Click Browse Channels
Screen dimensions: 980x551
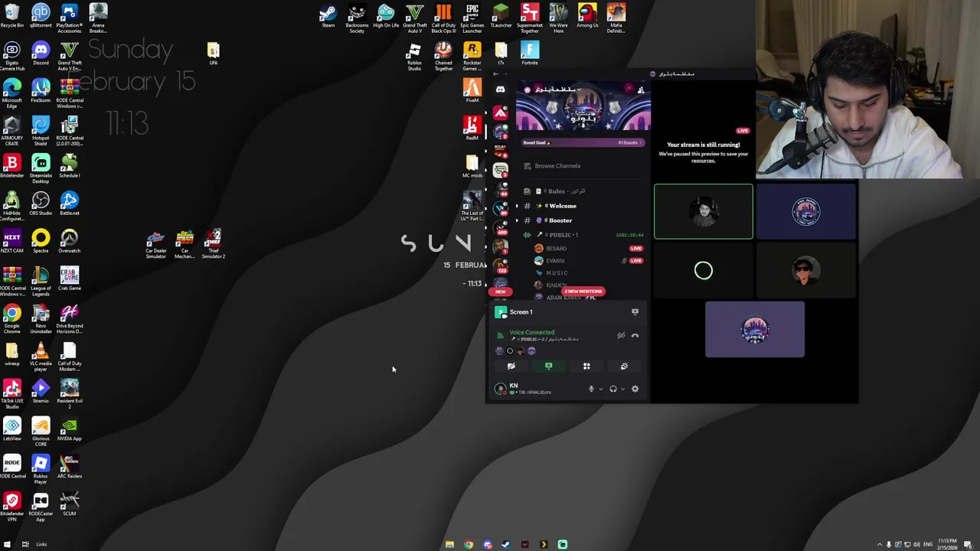pyautogui.click(x=557, y=166)
